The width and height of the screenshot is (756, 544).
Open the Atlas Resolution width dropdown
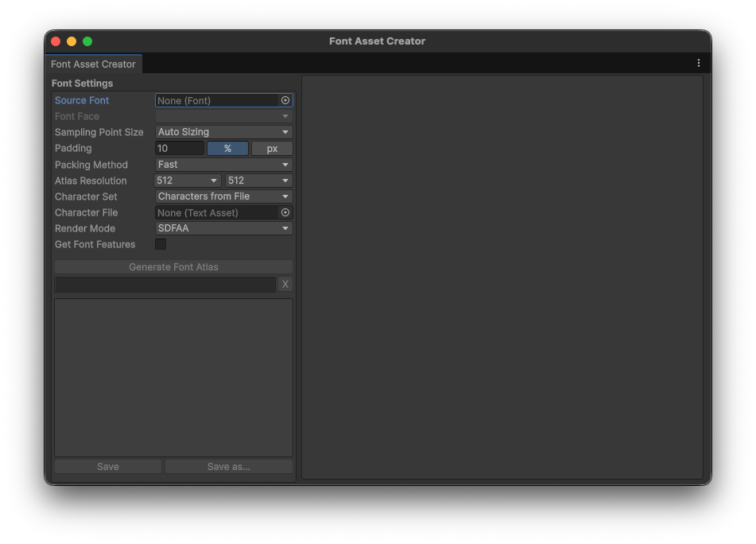pyautogui.click(x=188, y=181)
